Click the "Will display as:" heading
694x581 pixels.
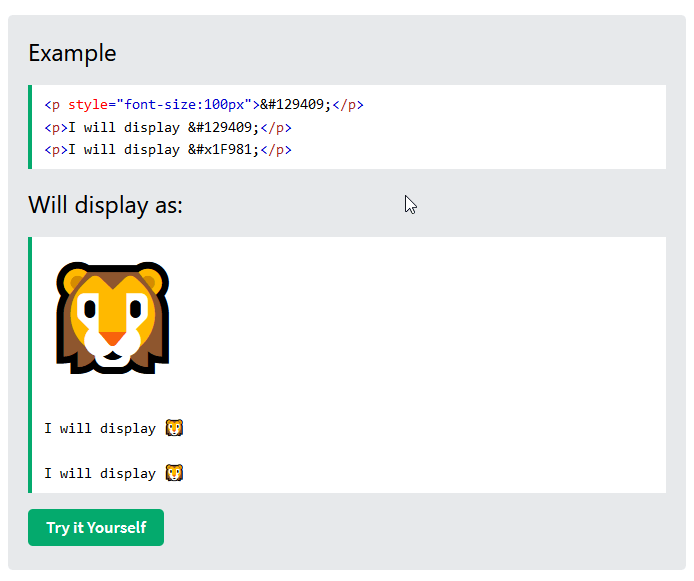point(105,205)
